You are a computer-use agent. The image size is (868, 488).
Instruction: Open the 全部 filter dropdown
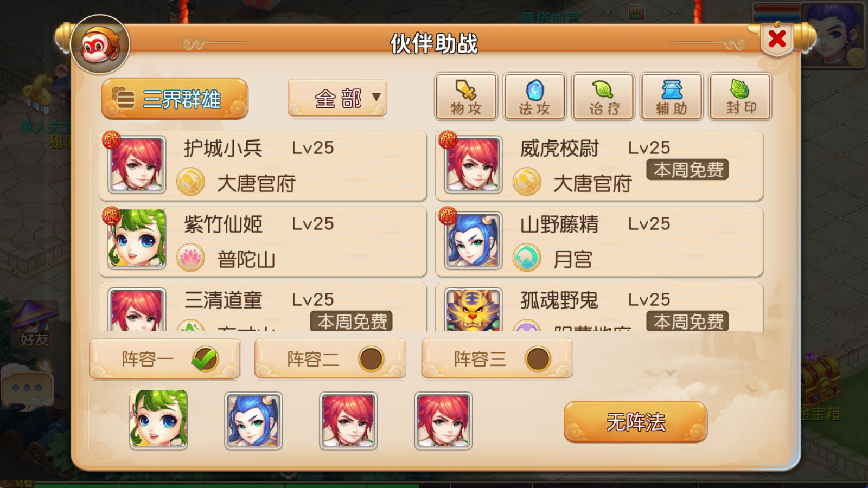click(x=337, y=98)
